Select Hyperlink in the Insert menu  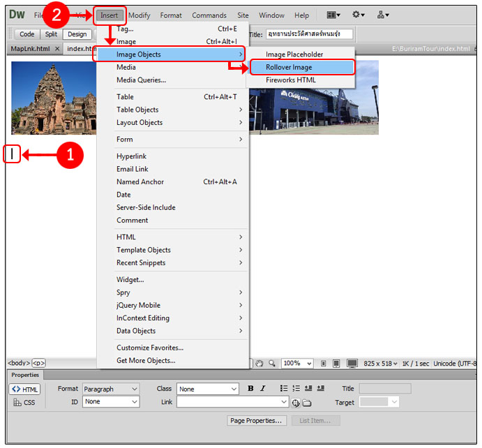(x=131, y=156)
